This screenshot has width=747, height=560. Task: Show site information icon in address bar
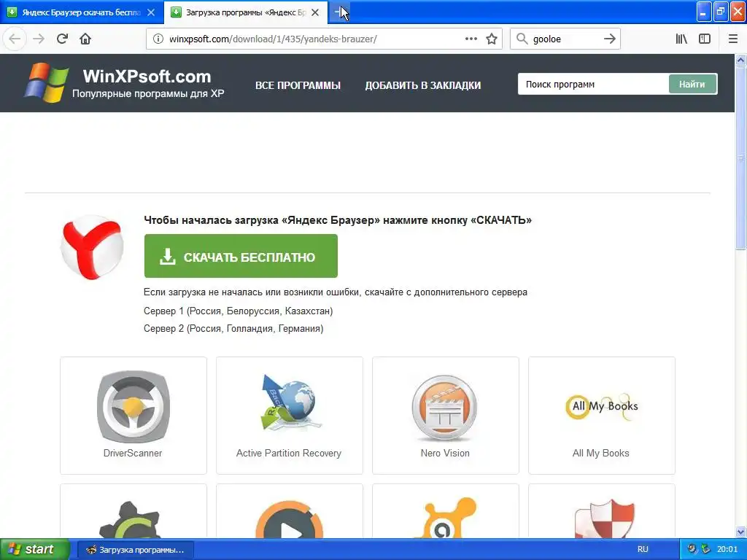(x=158, y=39)
